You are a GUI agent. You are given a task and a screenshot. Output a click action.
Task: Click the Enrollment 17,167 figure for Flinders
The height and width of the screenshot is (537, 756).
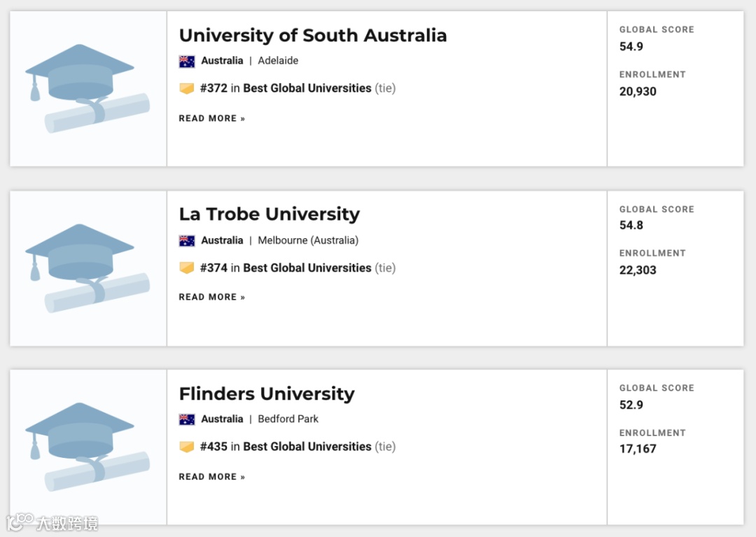coord(638,449)
